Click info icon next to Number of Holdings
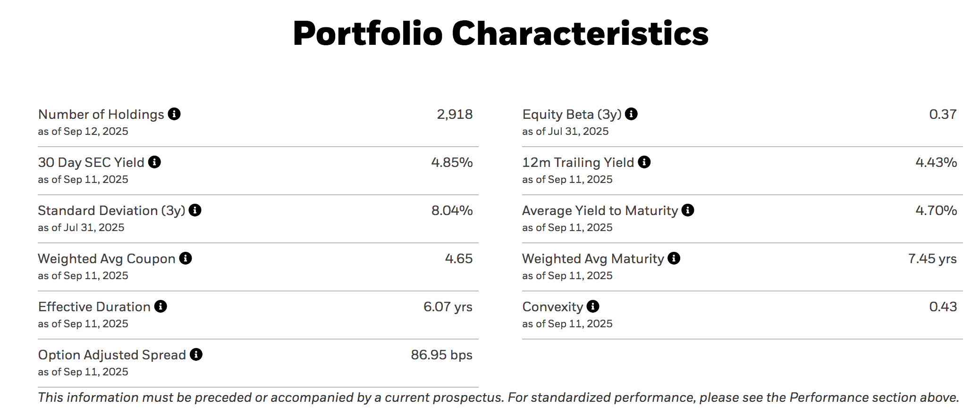 (174, 114)
